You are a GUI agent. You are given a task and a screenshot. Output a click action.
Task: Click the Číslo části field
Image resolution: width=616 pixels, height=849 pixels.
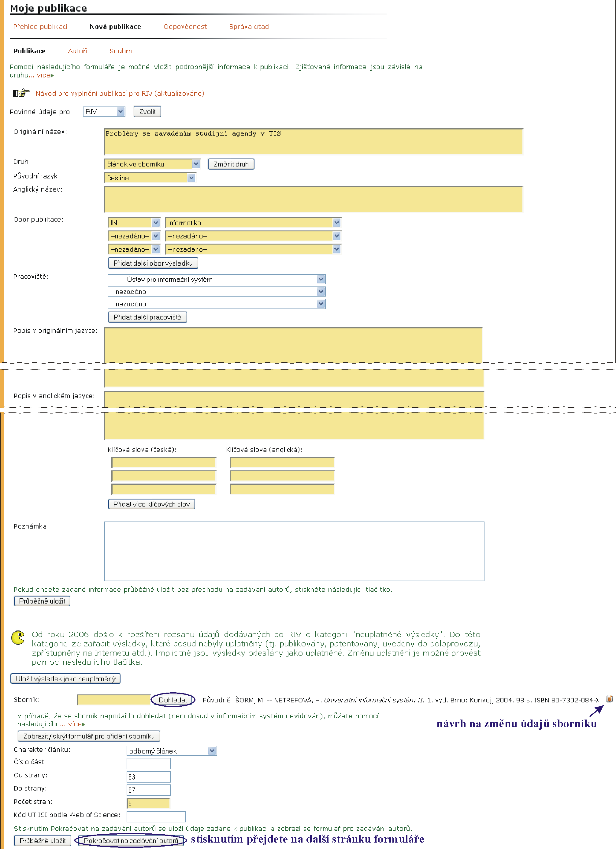point(148,763)
